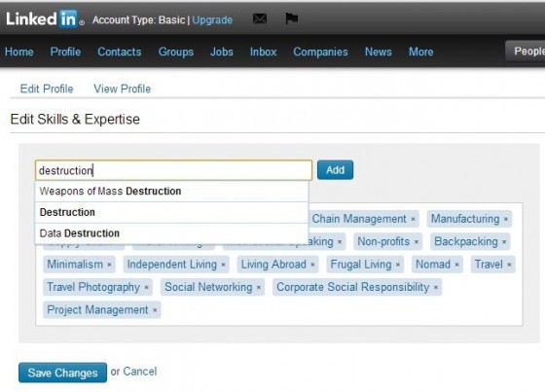Image resolution: width=545 pixels, height=392 pixels.
Task: Remove the Minimalism skill tag
Action: tap(109, 265)
